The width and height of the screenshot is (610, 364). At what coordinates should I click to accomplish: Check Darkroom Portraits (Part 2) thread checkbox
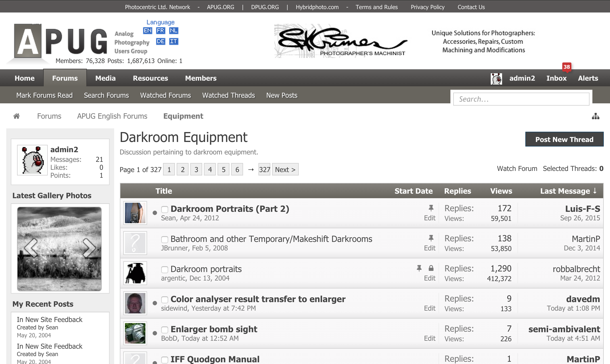point(165,210)
